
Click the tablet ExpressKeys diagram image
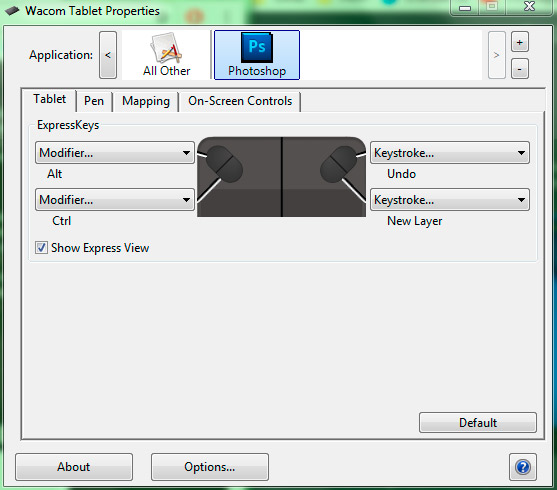[x=281, y=177]
